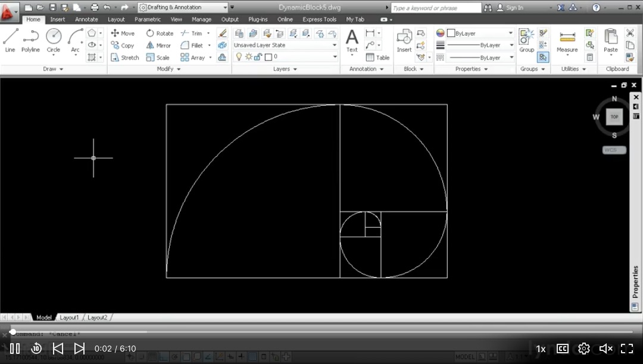Click the Polygon tool icon
The image size is (643, 364).
[92, 33]
